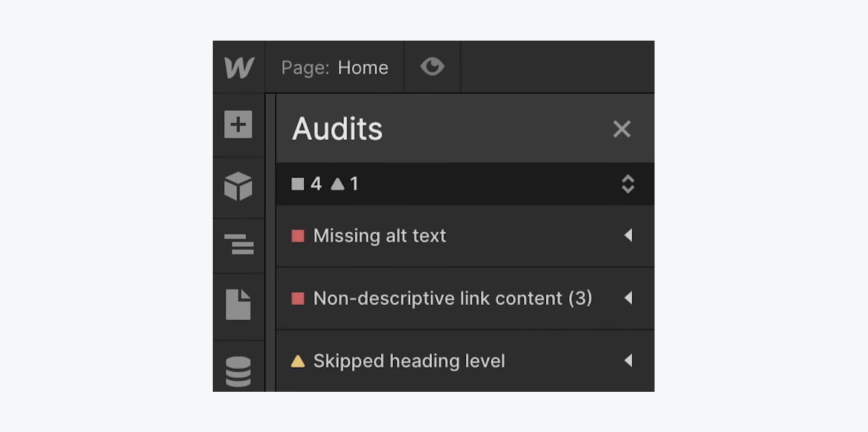Open the Pages panel
This screenshot has width=868, height=432.
coord(238,305)
